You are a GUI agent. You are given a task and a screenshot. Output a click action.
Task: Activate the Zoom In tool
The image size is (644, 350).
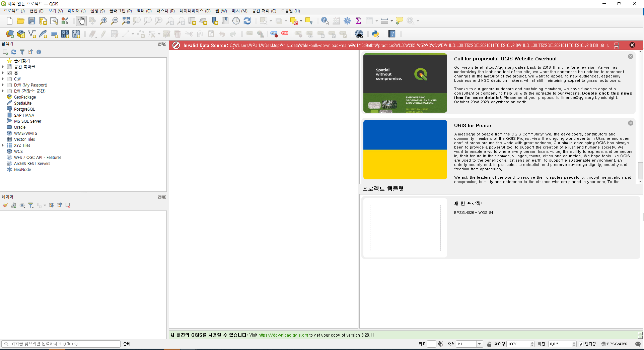click(103, 21)
